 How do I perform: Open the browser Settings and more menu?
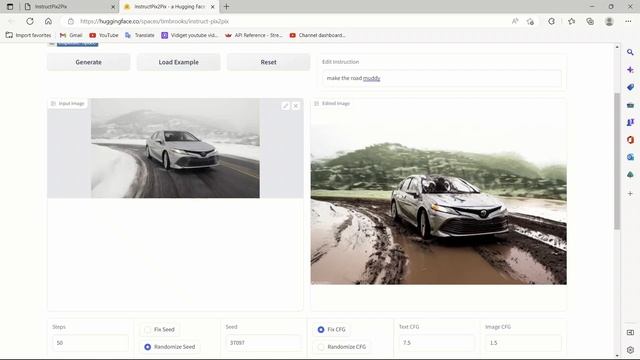coord(628,21)
